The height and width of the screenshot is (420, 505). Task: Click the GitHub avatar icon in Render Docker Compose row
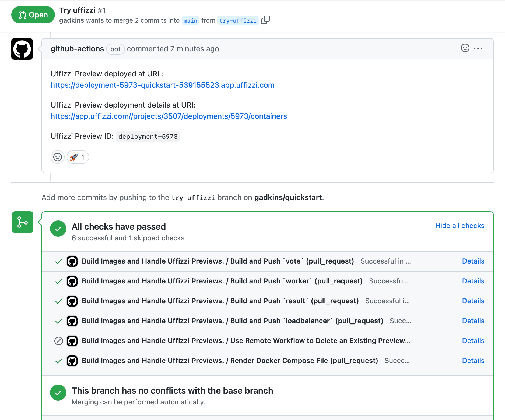pos(72,361)
